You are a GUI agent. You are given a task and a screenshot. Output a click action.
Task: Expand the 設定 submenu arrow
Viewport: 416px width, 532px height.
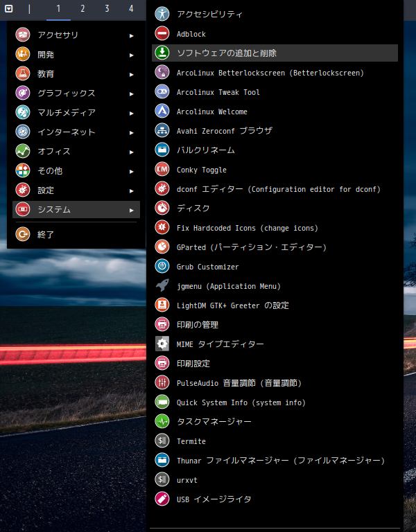coord(132,190)
